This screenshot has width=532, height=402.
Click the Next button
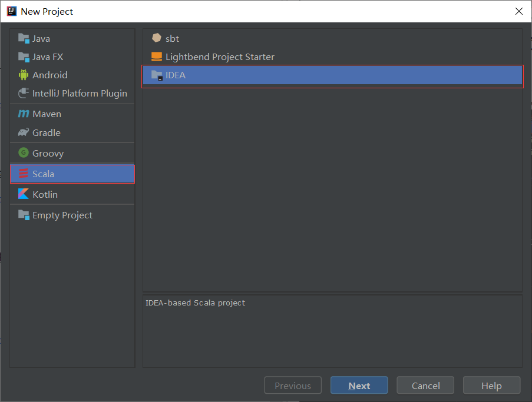[x=359, y=386]
